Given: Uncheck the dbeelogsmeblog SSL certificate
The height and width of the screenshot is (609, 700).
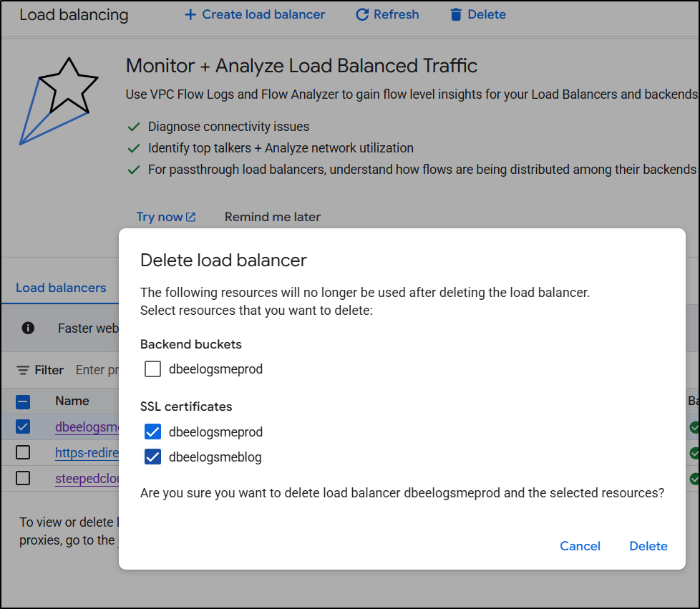Looking at the screenshot, I should [152, 457].
